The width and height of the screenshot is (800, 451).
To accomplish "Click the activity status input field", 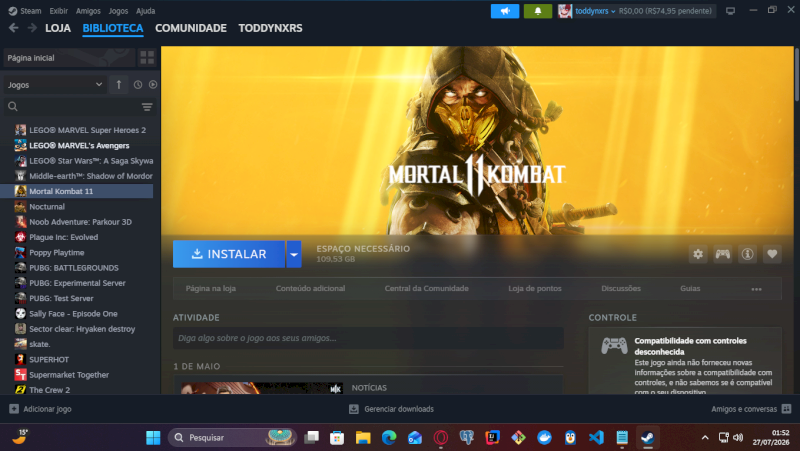I will coord(368,338).
